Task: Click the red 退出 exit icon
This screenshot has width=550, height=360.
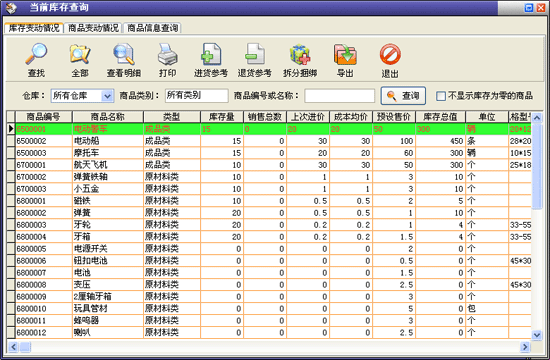Action: click(x=390, y=54)
